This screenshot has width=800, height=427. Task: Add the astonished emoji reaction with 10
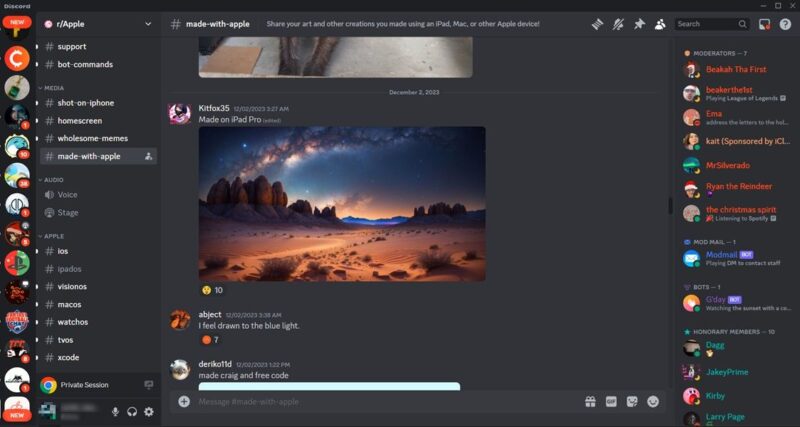click(x=212, y=290)
